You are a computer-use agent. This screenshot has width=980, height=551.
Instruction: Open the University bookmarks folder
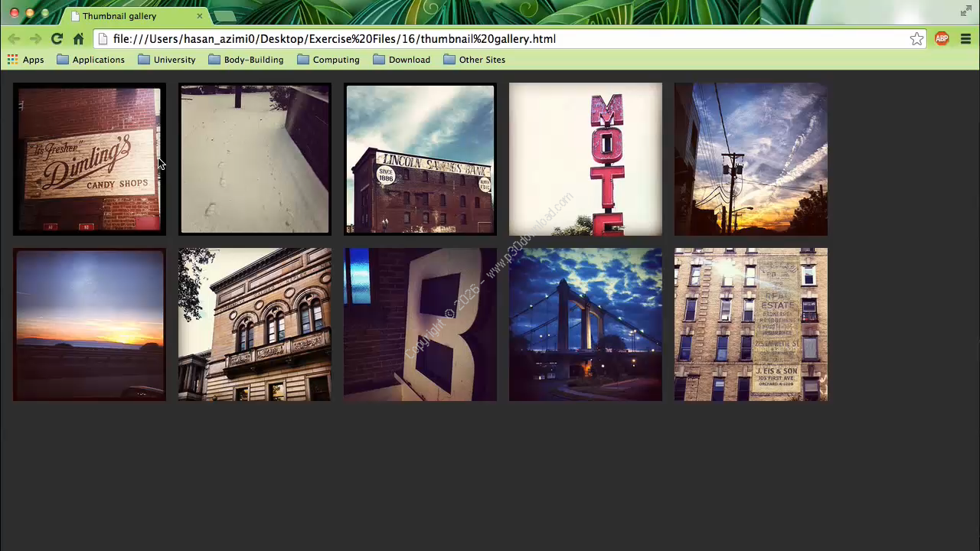coord(166,60)
